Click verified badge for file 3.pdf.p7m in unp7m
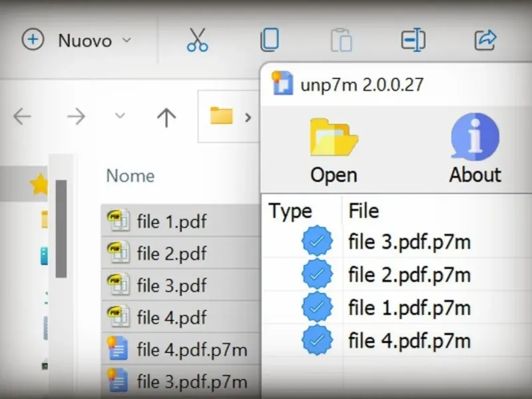The image size is (532, 399). tap(317, 241)
